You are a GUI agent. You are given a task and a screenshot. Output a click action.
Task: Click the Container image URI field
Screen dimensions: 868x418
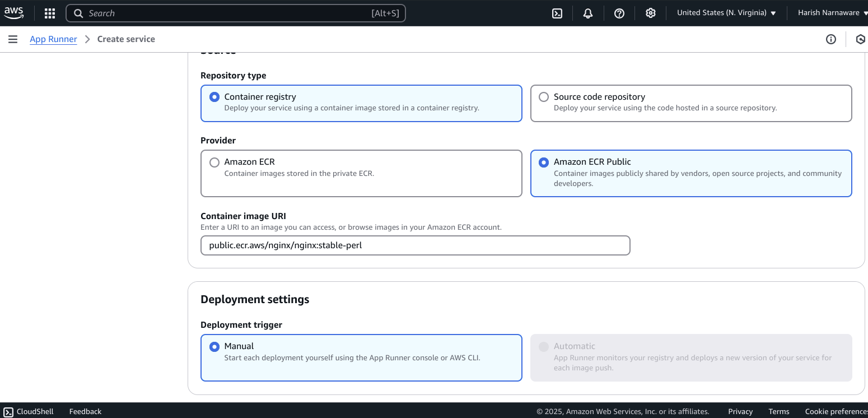pos(416,245)
